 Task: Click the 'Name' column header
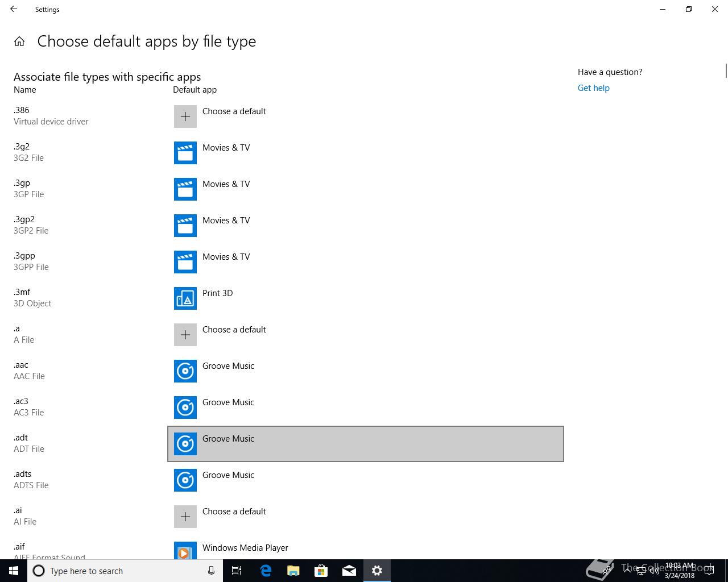(25, 90)
